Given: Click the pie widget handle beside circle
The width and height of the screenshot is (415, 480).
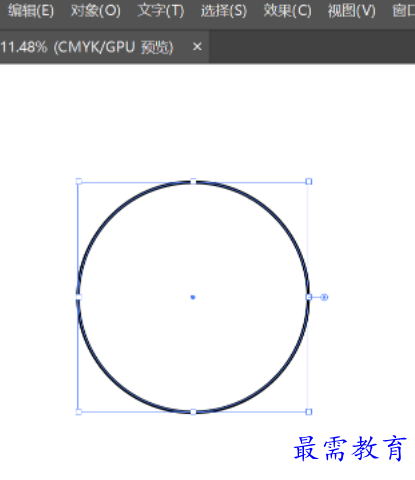Looking at the screenshot, I should tap(324, 297).
